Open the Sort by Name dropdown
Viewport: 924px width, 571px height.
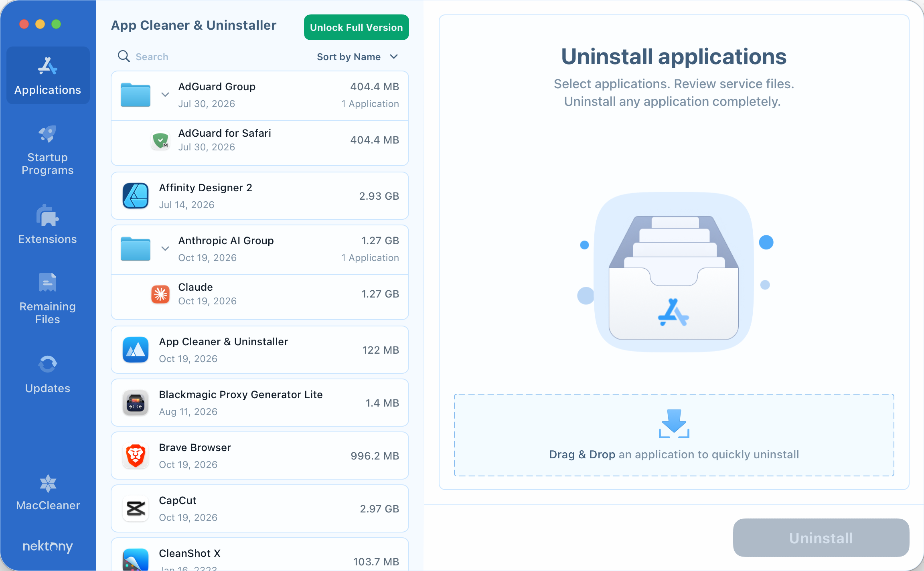click(x=357, y=57)
